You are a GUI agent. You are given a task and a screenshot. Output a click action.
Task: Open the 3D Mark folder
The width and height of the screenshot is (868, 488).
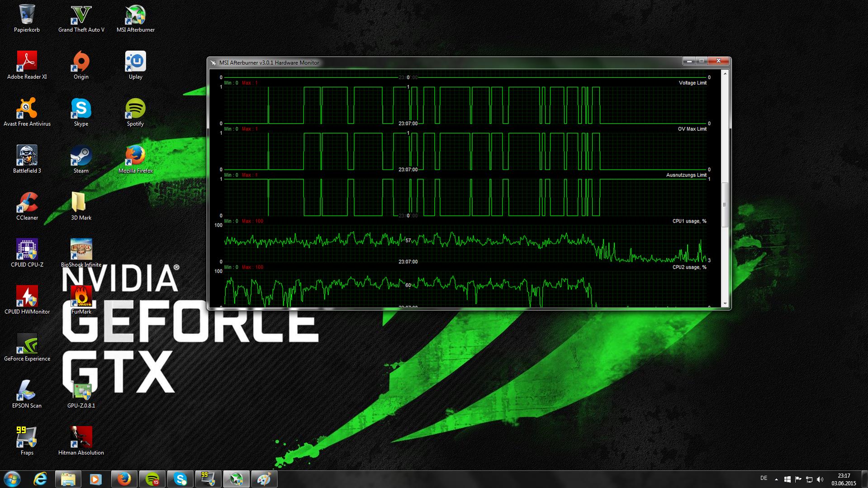click(81, 207)
